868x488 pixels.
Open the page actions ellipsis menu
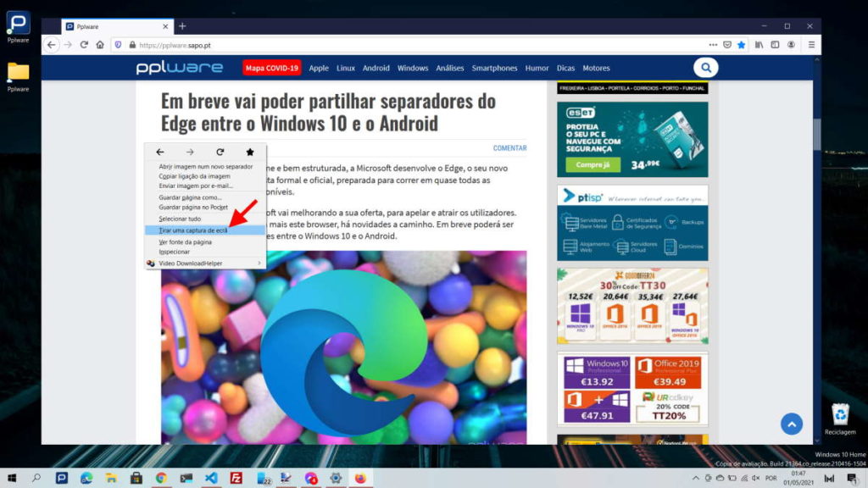(x=712, y=44)
